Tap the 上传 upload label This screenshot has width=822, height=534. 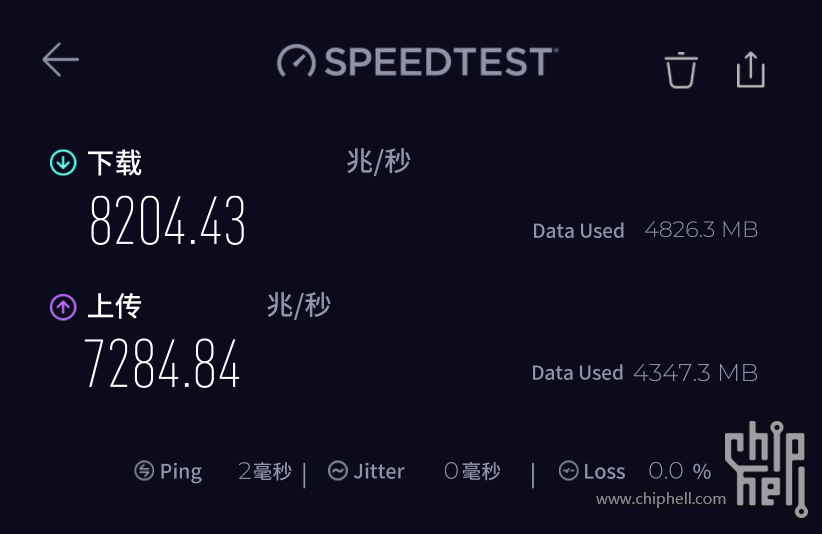click(114, 306)
